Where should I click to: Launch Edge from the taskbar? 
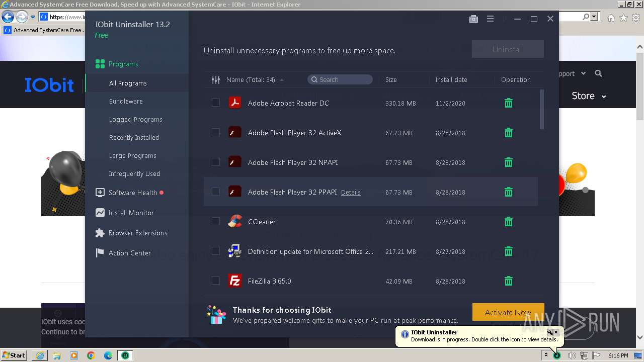(x=108, y=355)
